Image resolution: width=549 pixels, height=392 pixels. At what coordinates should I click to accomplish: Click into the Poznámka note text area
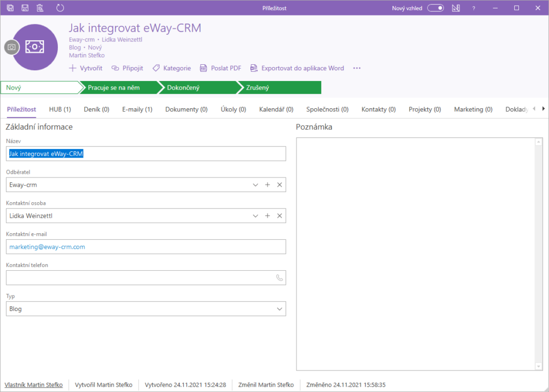(x=416, y=254)
